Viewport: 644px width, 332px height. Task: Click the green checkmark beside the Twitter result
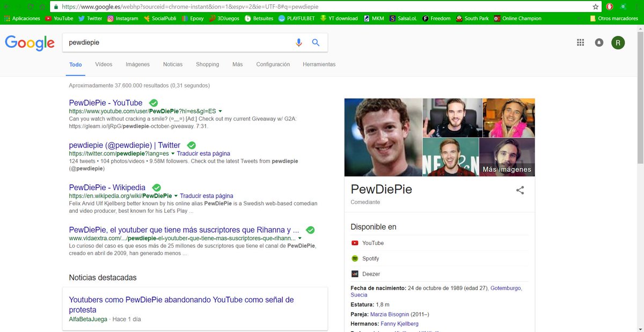coord(191,145)
